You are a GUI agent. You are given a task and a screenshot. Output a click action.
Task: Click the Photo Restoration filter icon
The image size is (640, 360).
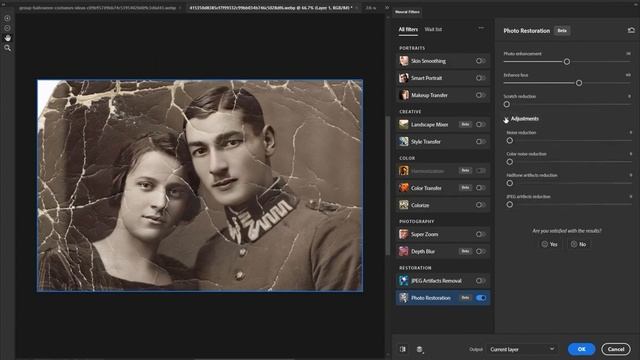[x=404, y=298]
